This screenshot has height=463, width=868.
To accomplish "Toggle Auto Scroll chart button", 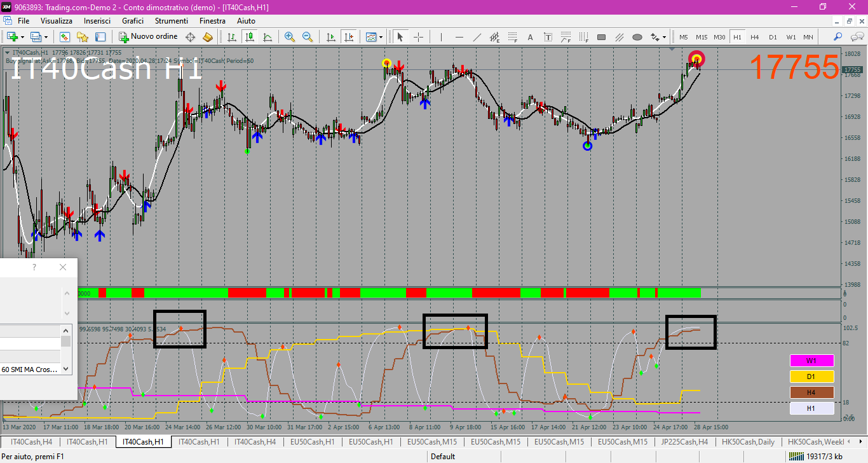I will point(330,37).
